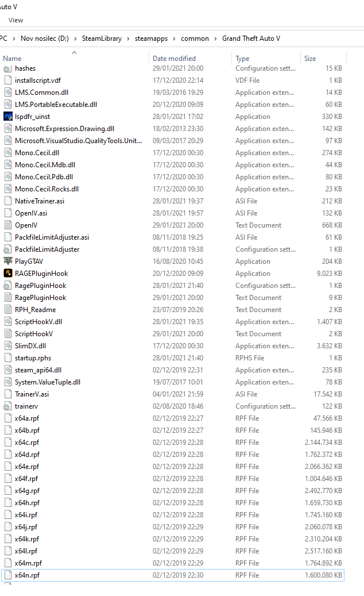This screenshot has width=364, height=596.
Task: Select the TrainerV.asi file icon
Action: click(7, 394)
